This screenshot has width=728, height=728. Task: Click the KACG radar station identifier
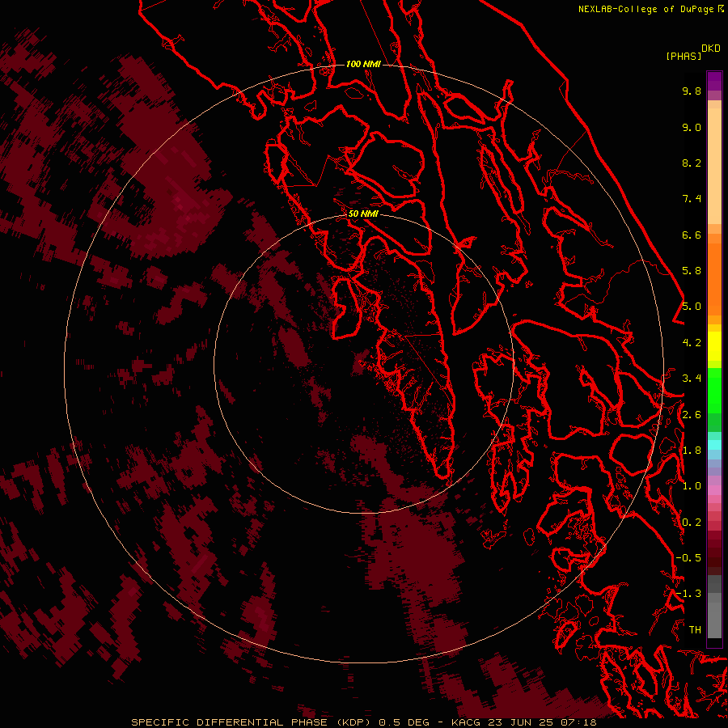(x=466, y=722)
